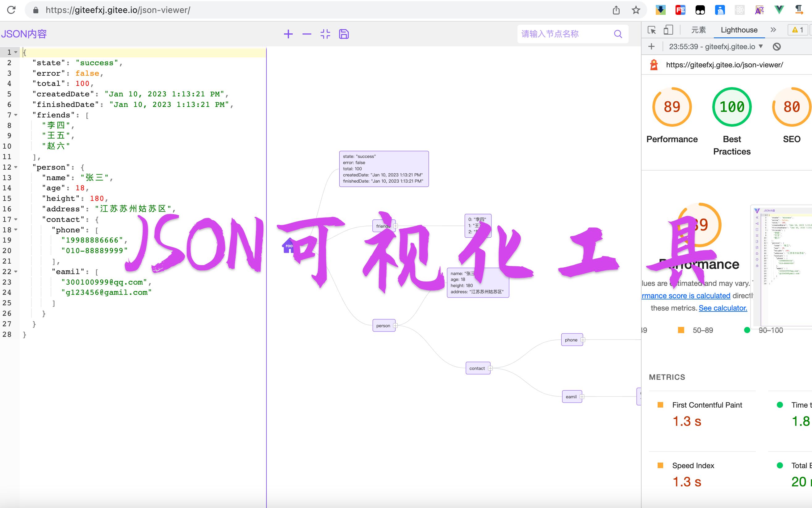Click the save/export icon
This screenshot has width=812, height=508.
pyautogui.click(x=344, y=34)
